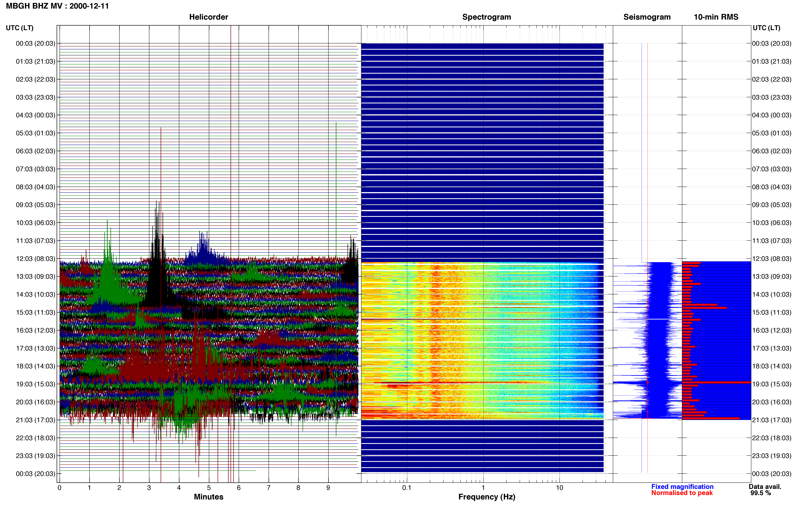Click the "0.1" tick on the Frequency axis

click(x=407, y=488)
